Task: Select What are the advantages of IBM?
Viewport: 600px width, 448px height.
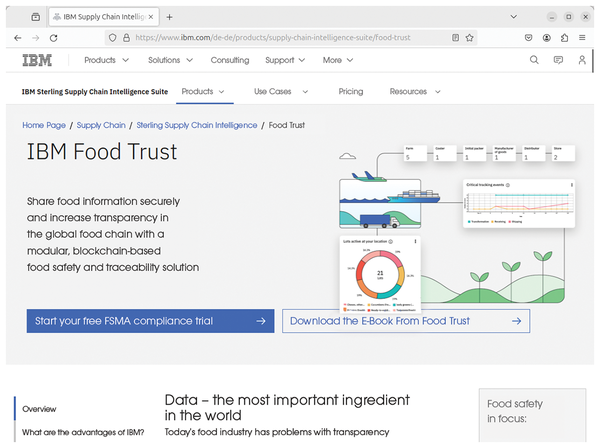Action: coord(83,432)
